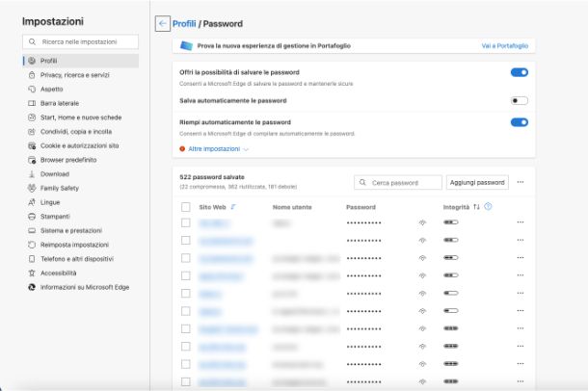Click the Stampanti printer icon
This screenshot has width=588, height=391.
[x=32, y=217]
